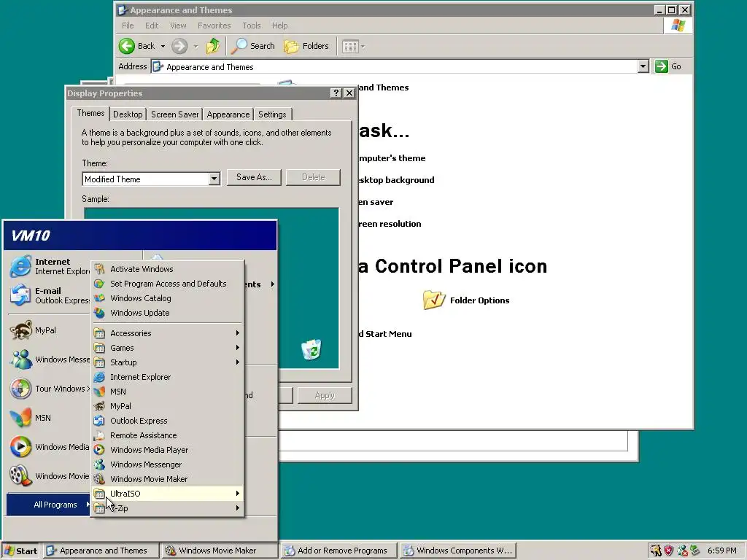
Task: Switch to Windows Components Wizard taskbar button
Action: pos(458,551)
